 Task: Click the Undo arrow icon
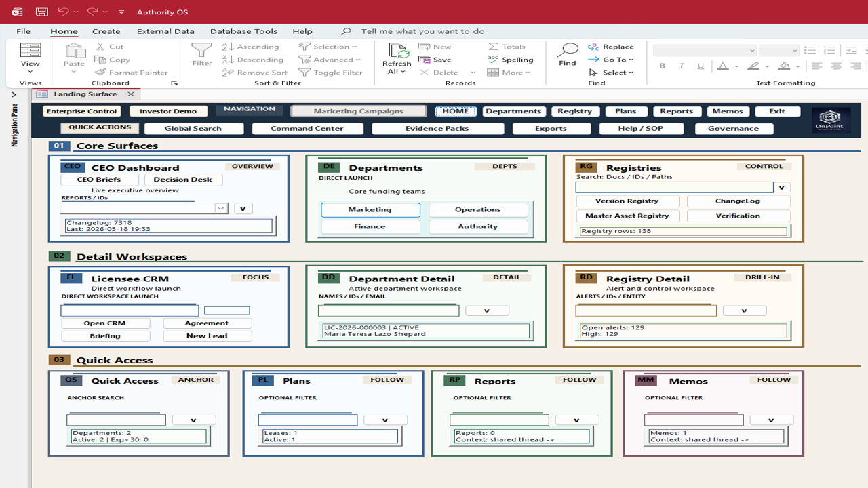(63, 12)
